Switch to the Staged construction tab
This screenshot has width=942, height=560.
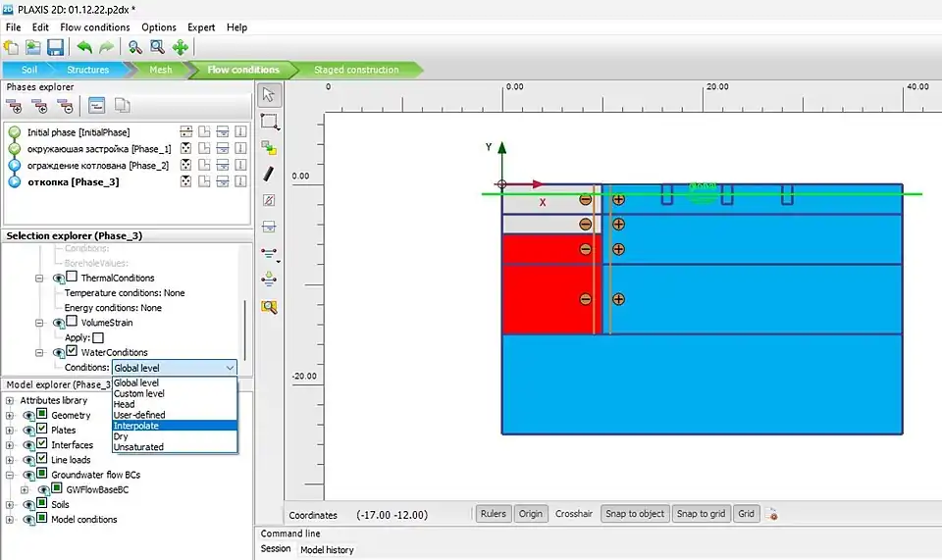pyautogui.click(x=356, y=70)
